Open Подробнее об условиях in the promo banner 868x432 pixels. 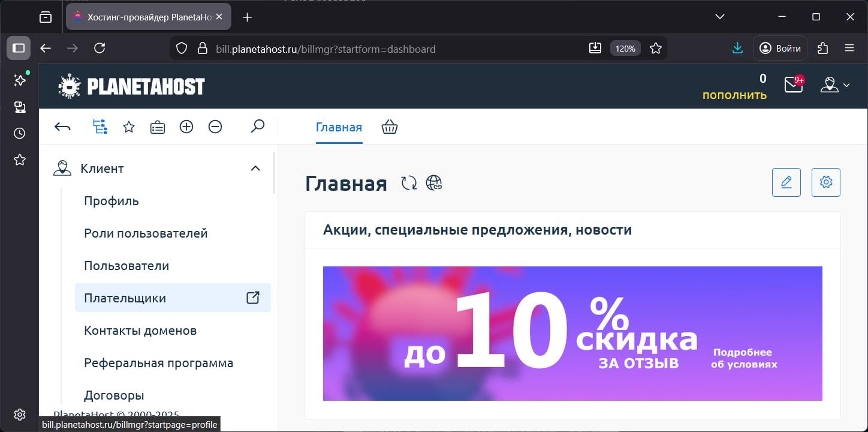click(x=743, y=357)
